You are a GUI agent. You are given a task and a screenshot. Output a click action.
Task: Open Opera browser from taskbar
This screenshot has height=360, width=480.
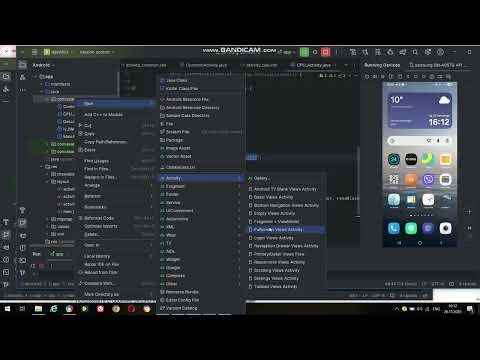click(131, 309)
